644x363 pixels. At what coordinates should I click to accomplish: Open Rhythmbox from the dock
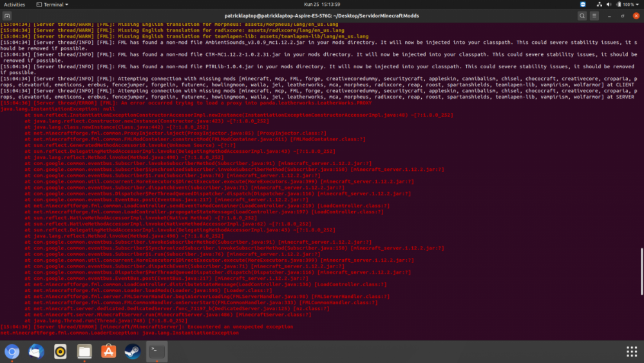click(x=61, y=351)
